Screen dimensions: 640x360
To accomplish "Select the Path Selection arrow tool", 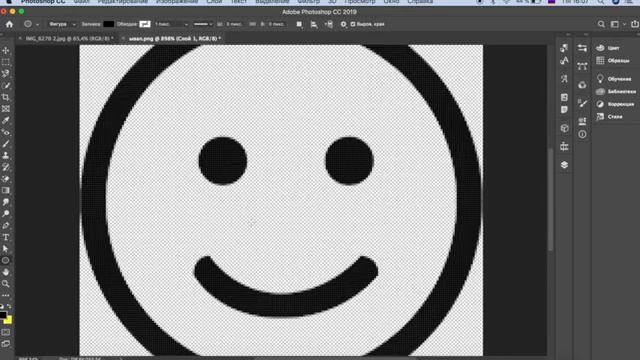I will (6, 249).
